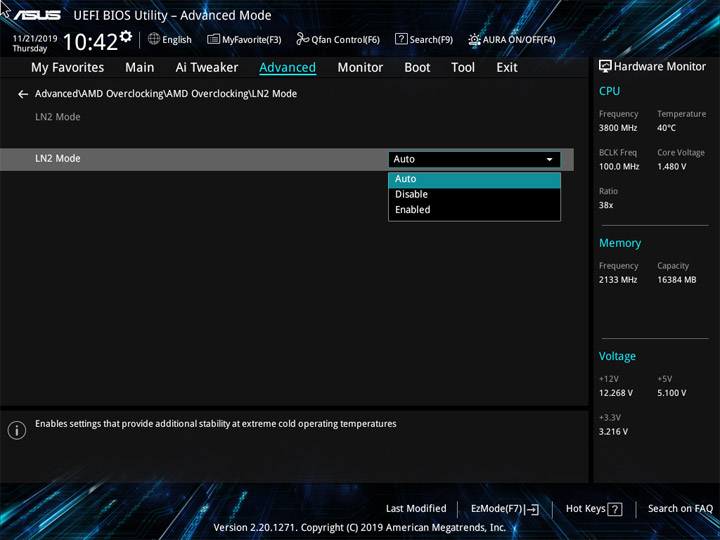Click Last Modified button
The image size is (720, 540).
coord(416,509)
